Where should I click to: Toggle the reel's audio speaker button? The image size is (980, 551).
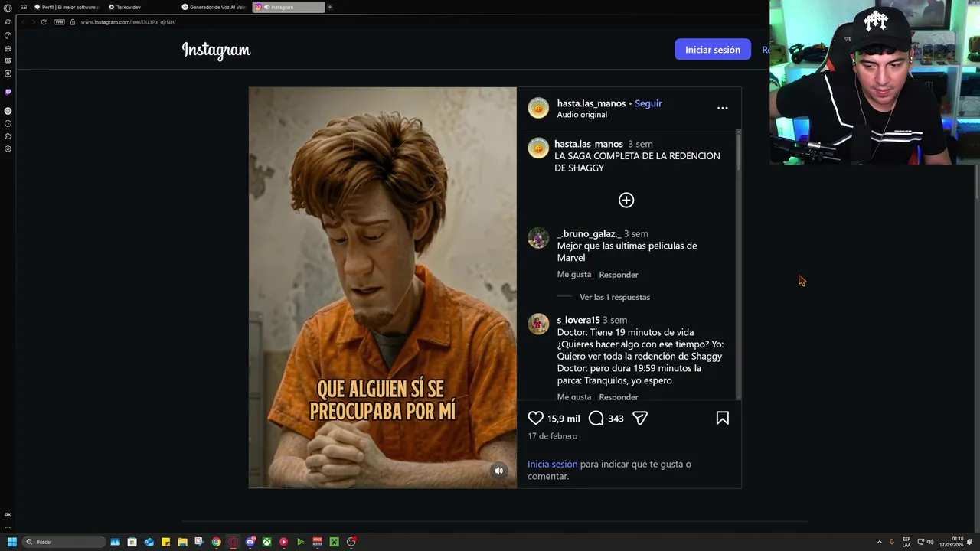click(x=498, y=471)
